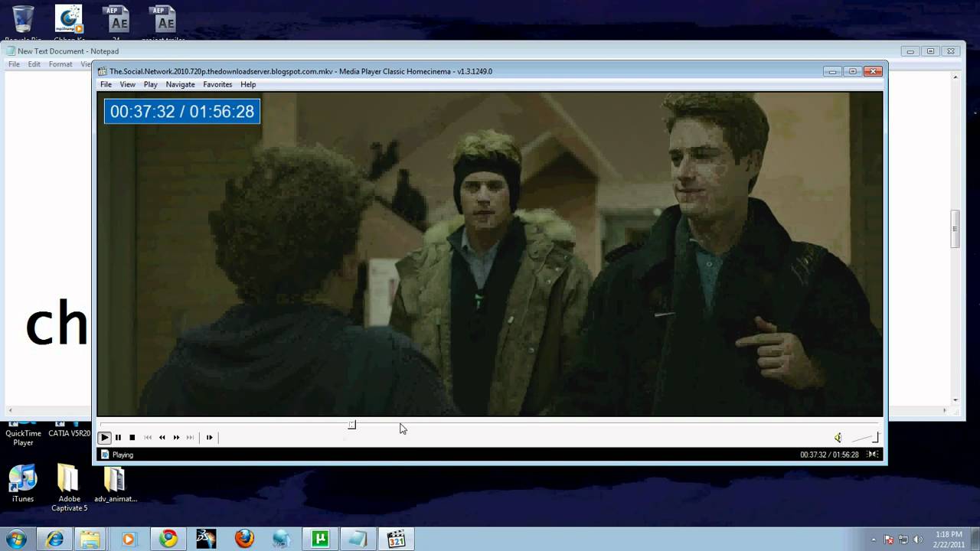
Task: Click the seek bar handle
Action: pyautogui.click(x=351, y=425)
